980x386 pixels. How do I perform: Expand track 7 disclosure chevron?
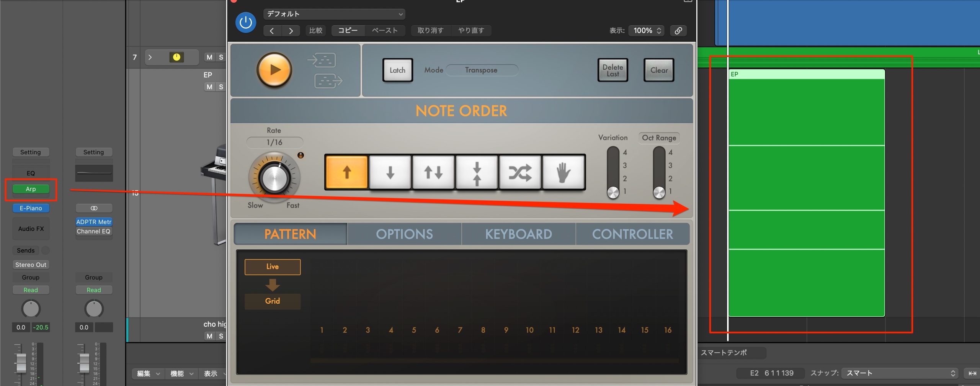[x=150, y=57]
